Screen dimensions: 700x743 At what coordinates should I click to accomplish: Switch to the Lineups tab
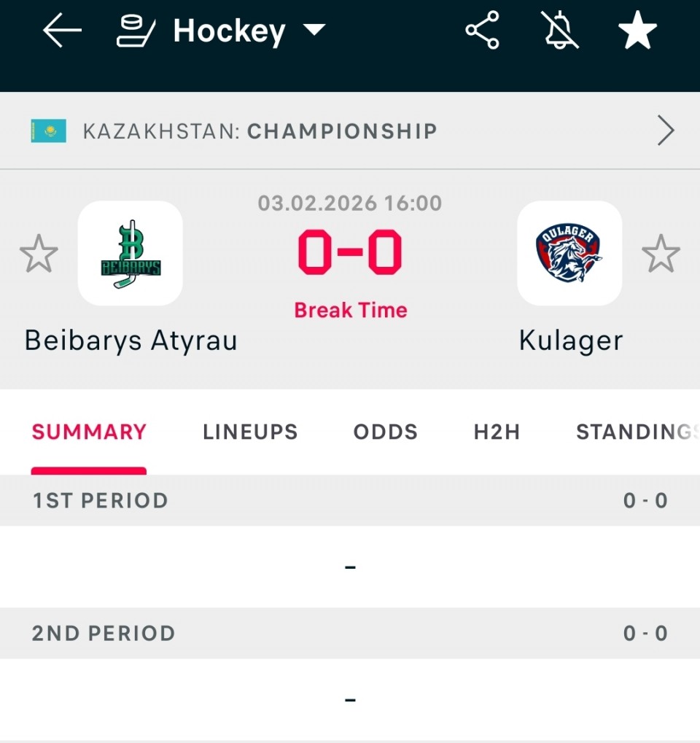250,432
